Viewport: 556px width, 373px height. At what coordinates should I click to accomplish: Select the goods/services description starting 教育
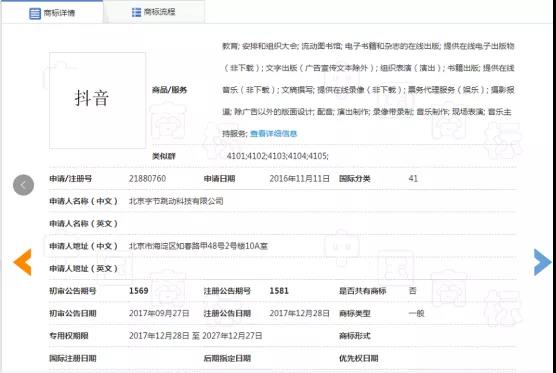tap(368, 90)
